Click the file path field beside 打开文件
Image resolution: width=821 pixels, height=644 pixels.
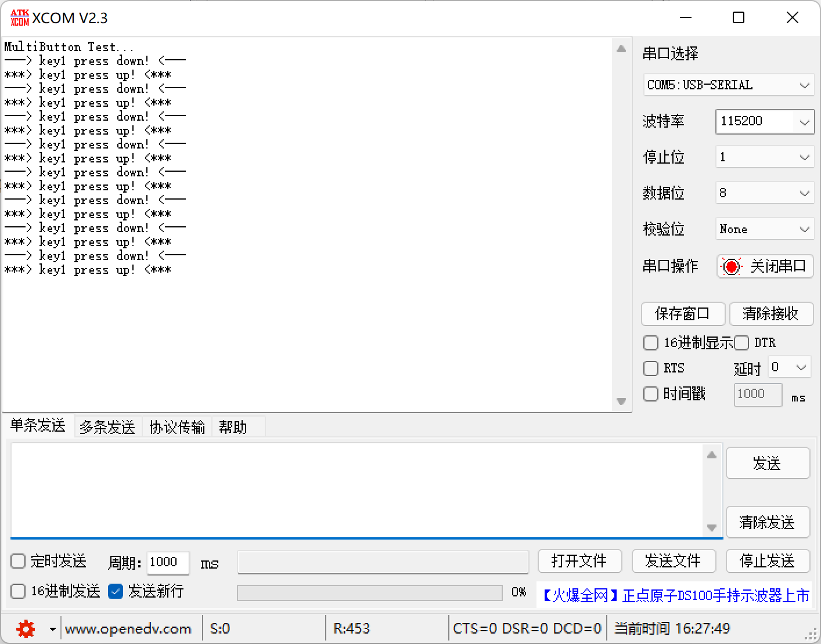point(383,562)
